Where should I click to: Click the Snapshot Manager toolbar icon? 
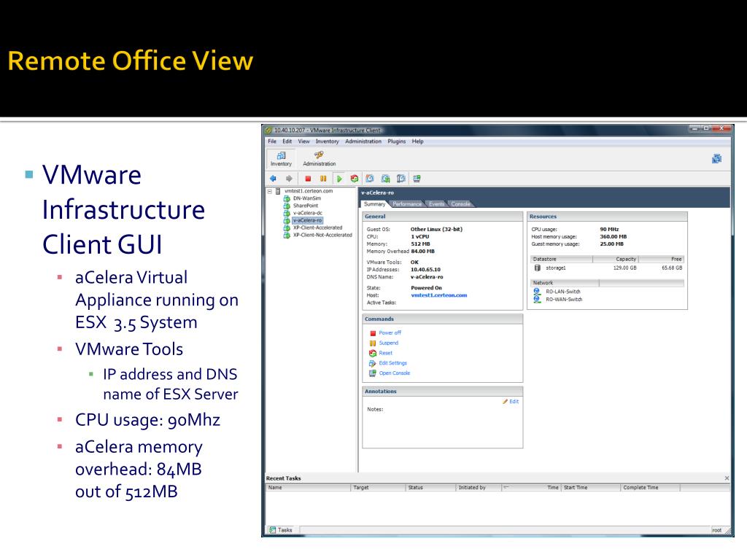pos(401,179)
